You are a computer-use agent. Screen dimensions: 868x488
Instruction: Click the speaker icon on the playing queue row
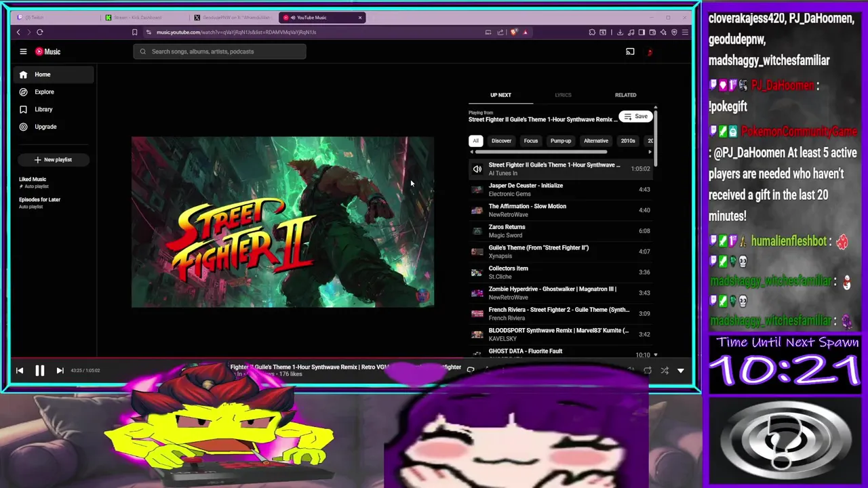coord(477,169)
